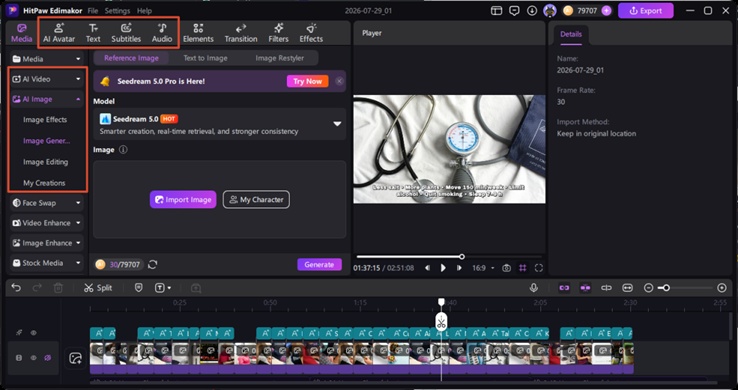Toggle the purple mute icon on video track
Viewport: 738px width, 390px height.
[48, 358]
